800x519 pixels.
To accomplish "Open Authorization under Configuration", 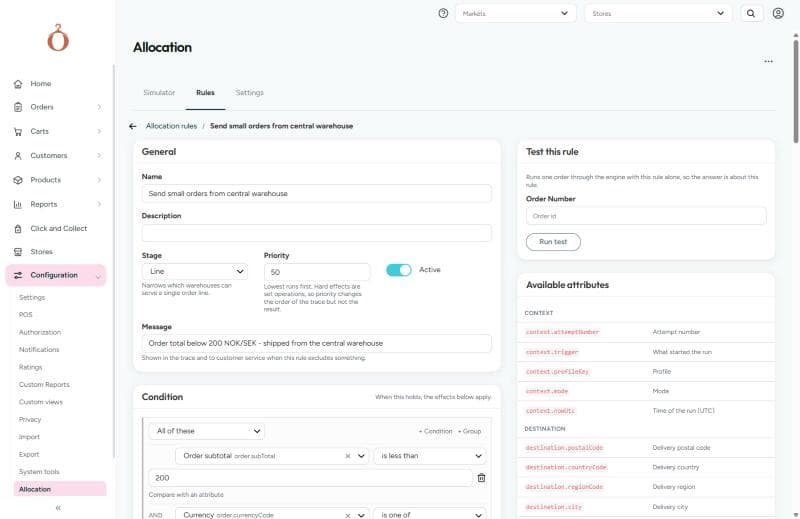I will (x=40, y=332).
